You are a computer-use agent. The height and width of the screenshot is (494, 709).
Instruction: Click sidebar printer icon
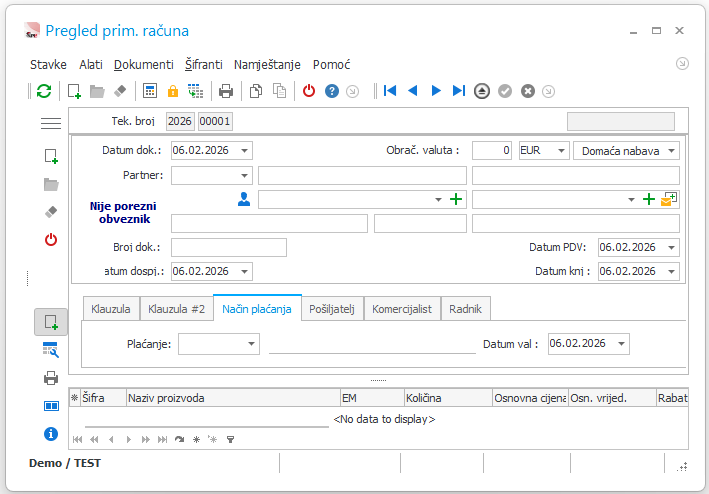(x=51, y=378)
